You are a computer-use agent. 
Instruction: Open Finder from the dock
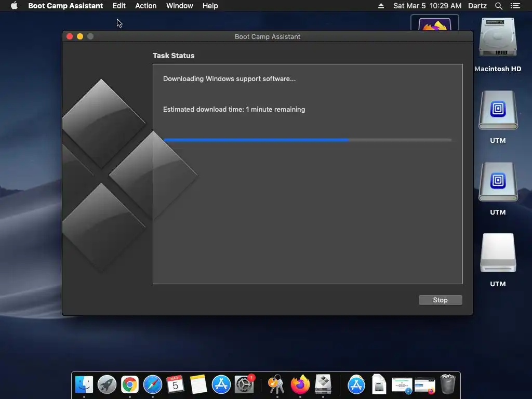click(x=84, y=384)
